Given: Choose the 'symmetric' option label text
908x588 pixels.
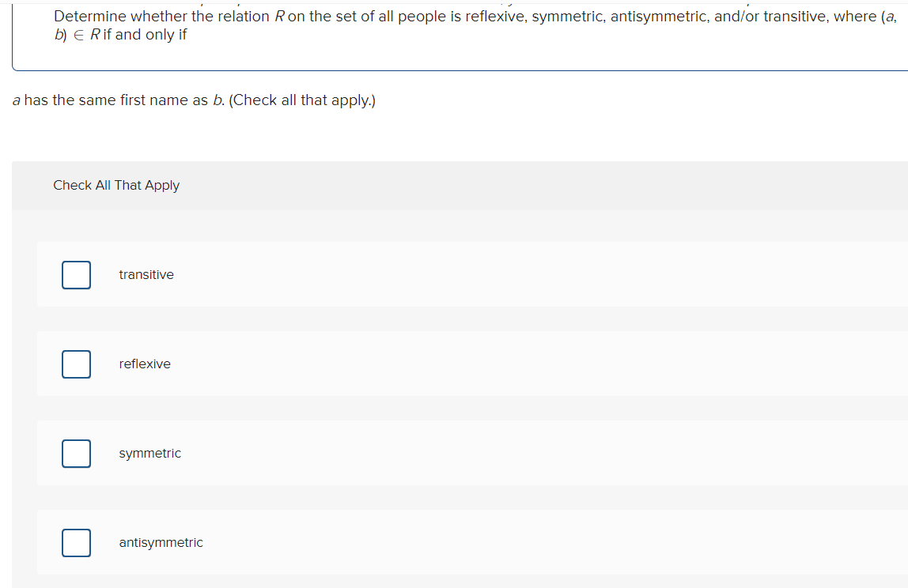Looking at the screenshot, I should click(150, 453).
